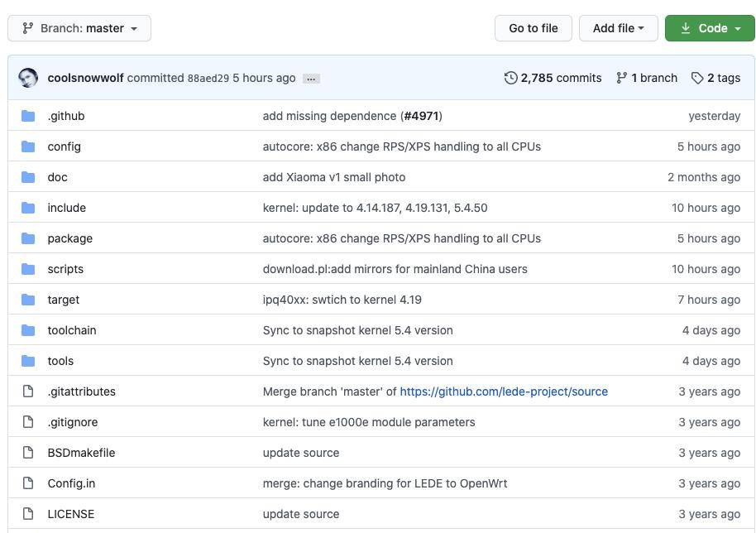Click the folder icon beside scripts
This screenshot has width=756, height=533.
pos(28,269)
